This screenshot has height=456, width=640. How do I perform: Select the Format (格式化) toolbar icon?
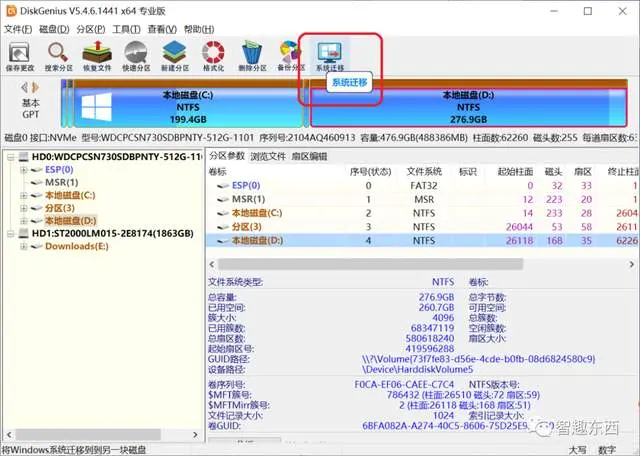coord(213,56)
